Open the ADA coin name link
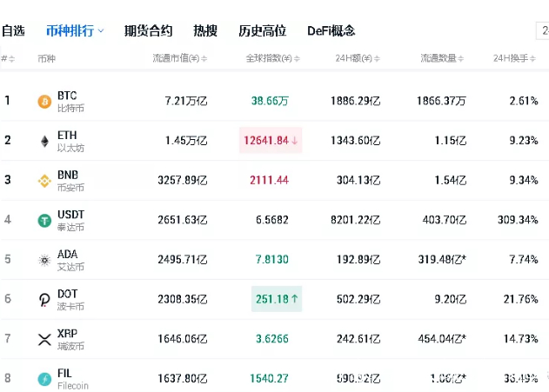The width and height of the screenshot is (549, 392). pos(68,254)
